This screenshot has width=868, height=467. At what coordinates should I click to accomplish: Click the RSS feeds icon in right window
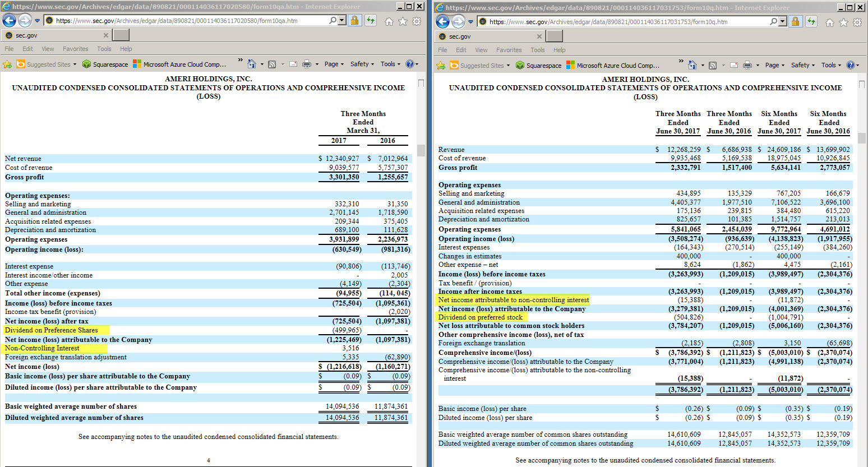pyautogui.click(x=713, y=65)
